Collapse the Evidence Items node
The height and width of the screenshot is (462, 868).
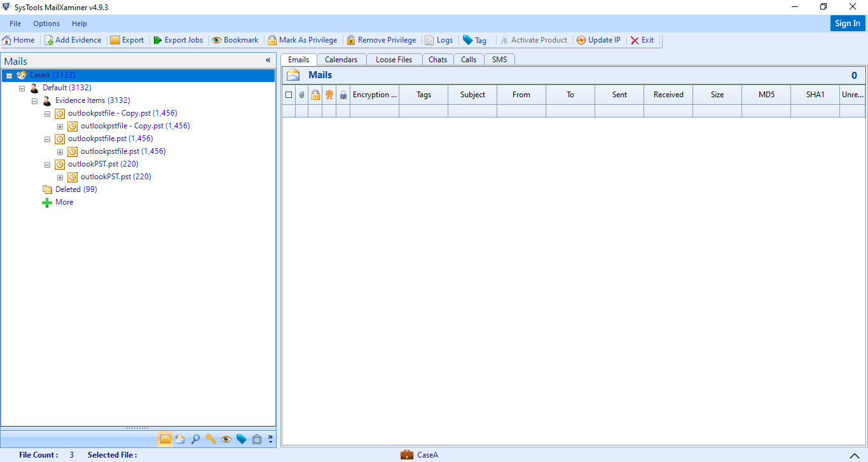[34, 101]
